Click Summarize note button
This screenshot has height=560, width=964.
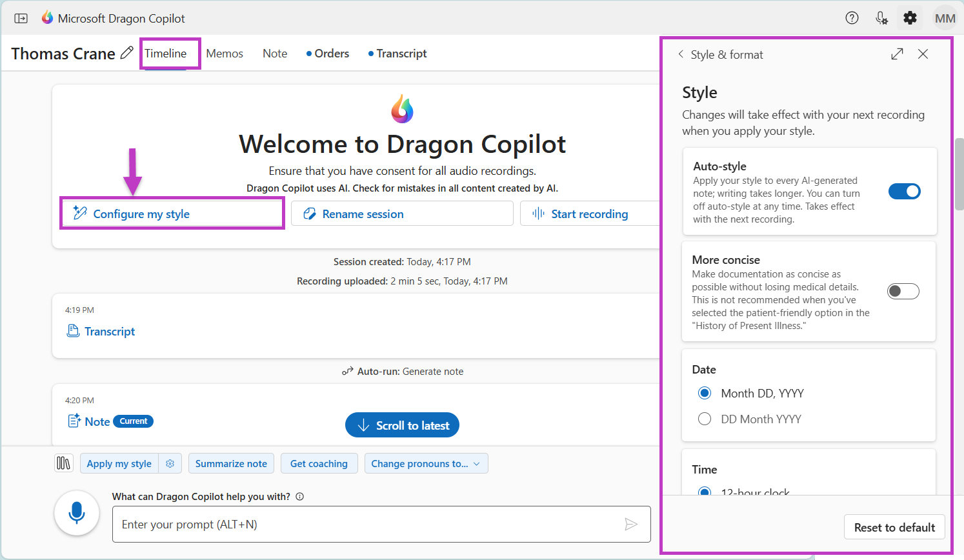[231, 463]
